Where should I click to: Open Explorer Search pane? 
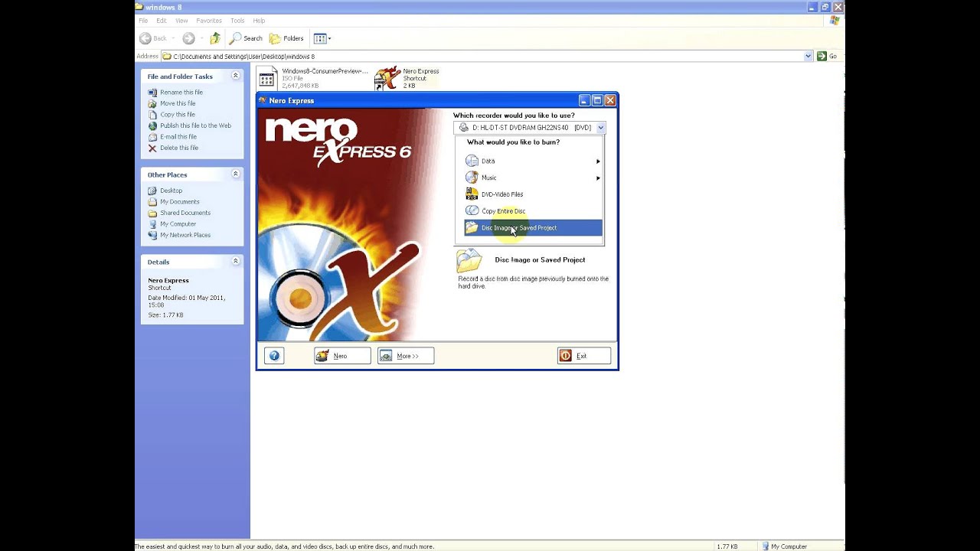click(x=247, y=38)
